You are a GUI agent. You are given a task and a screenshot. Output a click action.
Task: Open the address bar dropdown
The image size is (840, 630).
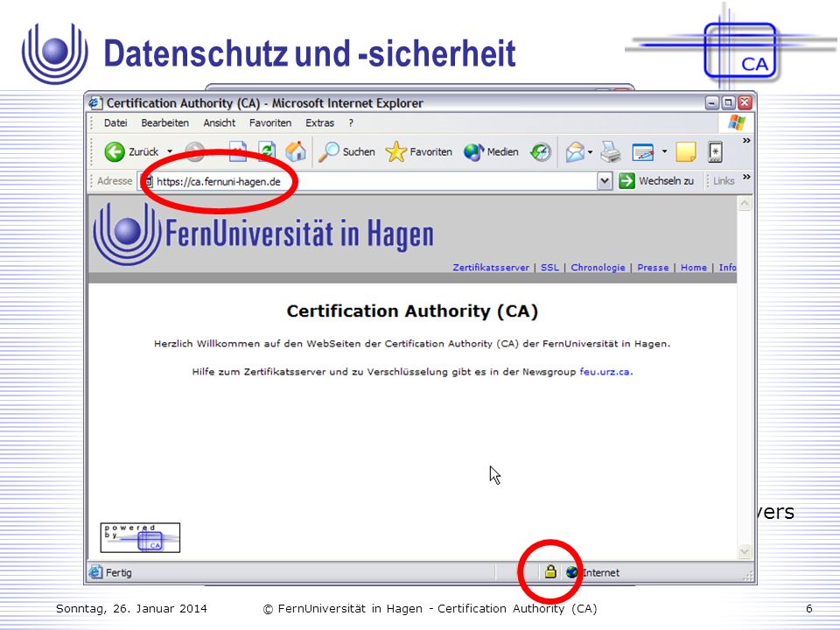(605, 181)
